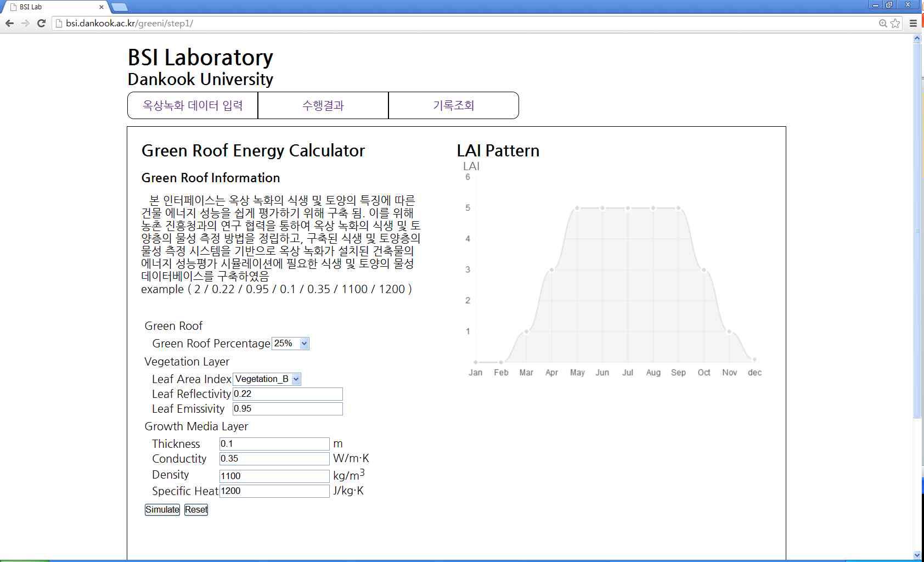Open the 옥상녹화 데이터 입력 tab
The width and height of the screenshot is (924, 562).
[193, 105]
